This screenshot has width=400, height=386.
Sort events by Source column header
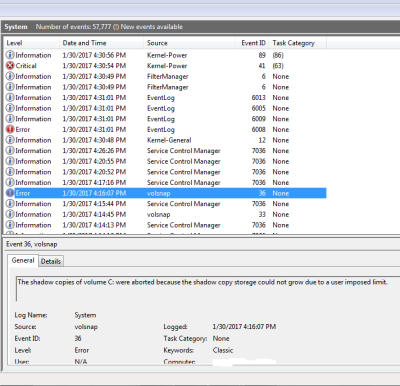[x=189, y=43]
